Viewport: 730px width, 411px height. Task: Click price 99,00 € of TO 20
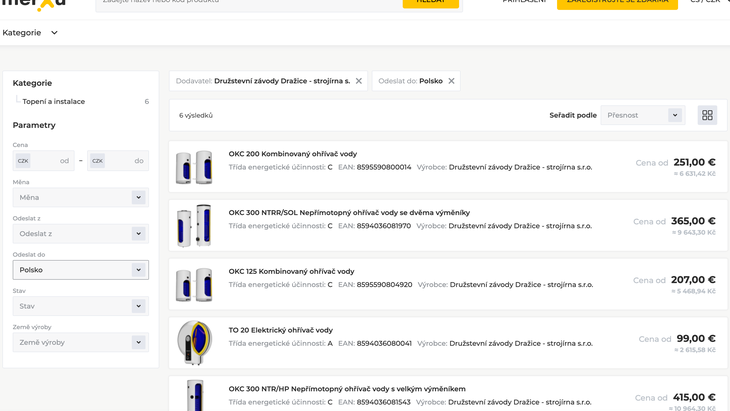pyautogui.click(x=696, y=338)
